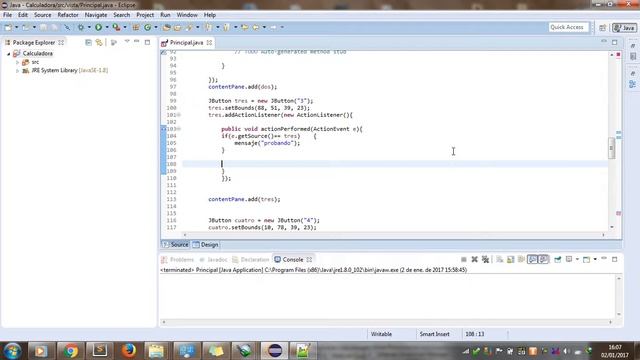Open the Run button dropdown arrow
Viewport: 640px width, 360px height.
pos(107,27)
